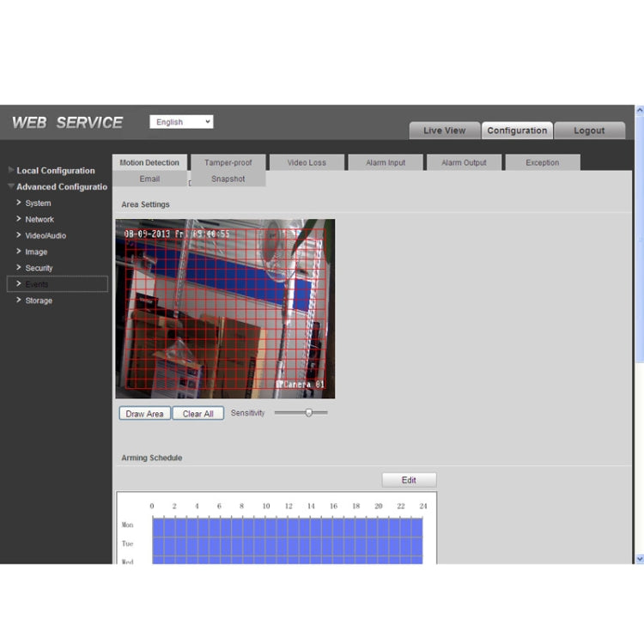Click the Sensitivity slider handle

[x=309, y=413]
